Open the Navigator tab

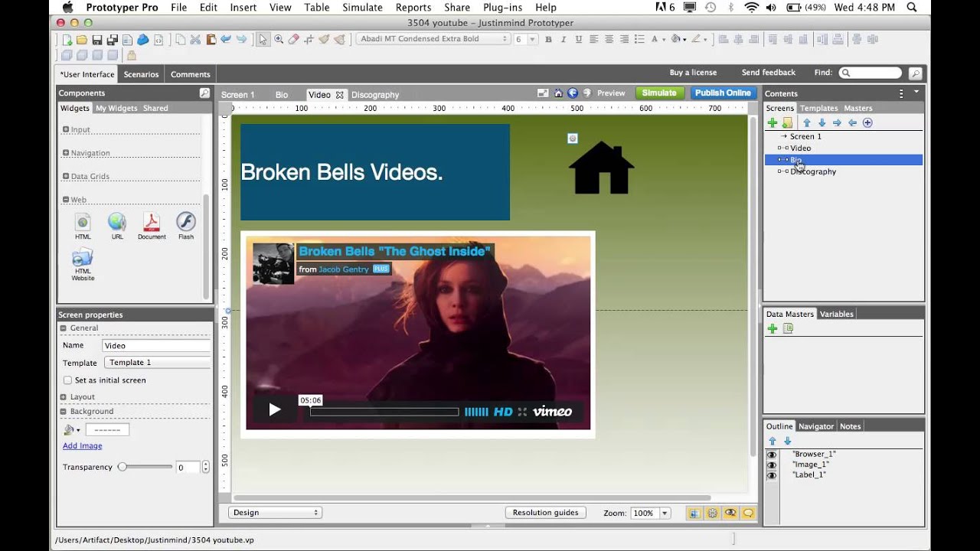(x=816, y=426)
